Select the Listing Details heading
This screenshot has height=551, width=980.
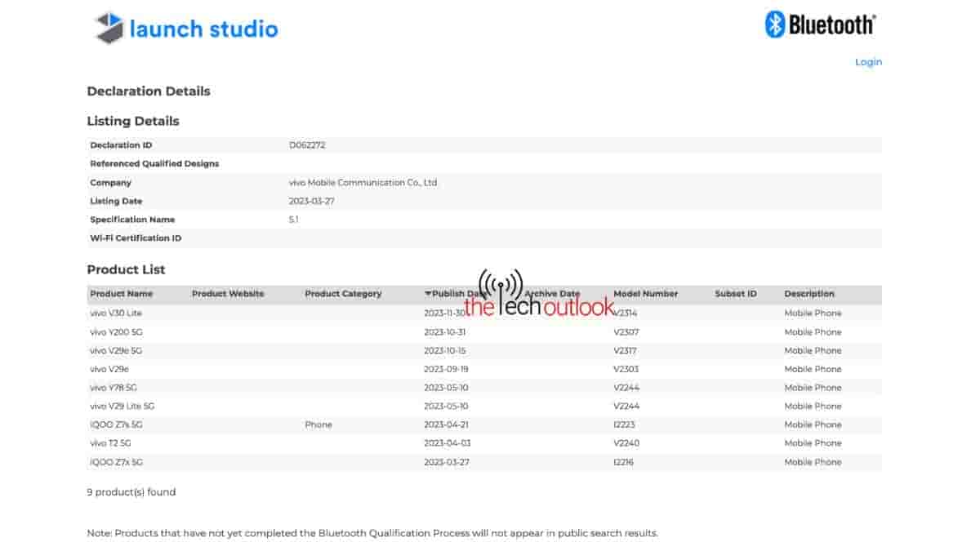pyautogui.click(x=133, y=121)
